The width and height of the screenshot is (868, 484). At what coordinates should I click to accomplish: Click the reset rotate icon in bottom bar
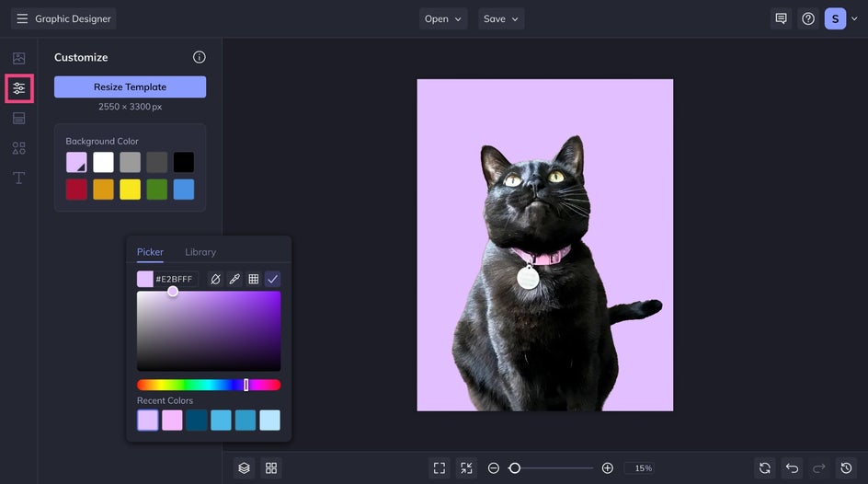pos(765,468)
